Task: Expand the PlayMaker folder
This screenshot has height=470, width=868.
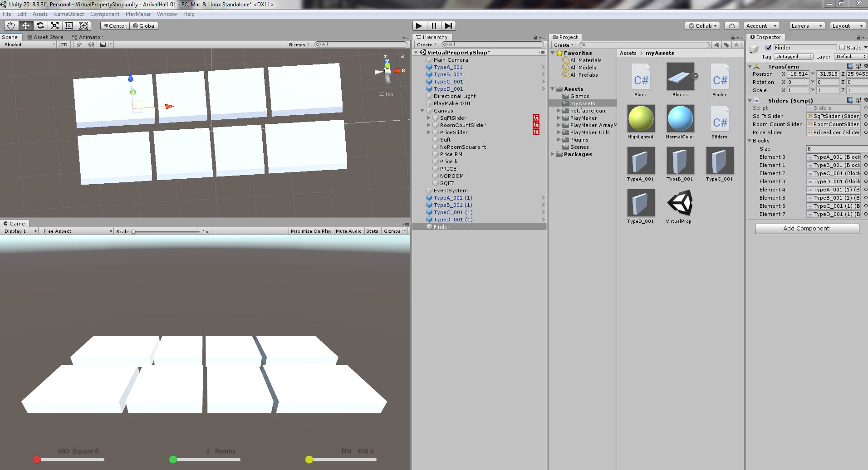Action: (x=559, y=118)
